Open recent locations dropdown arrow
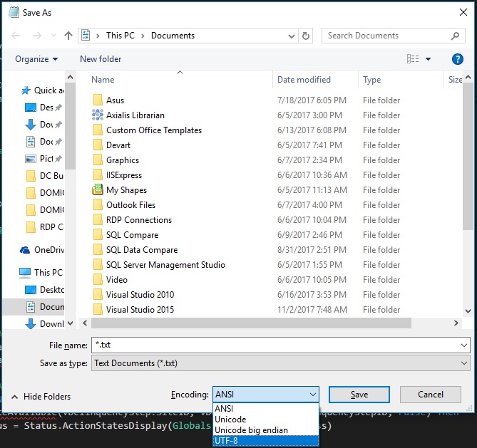The image size is (477, 448). click(x=54, y=36)
